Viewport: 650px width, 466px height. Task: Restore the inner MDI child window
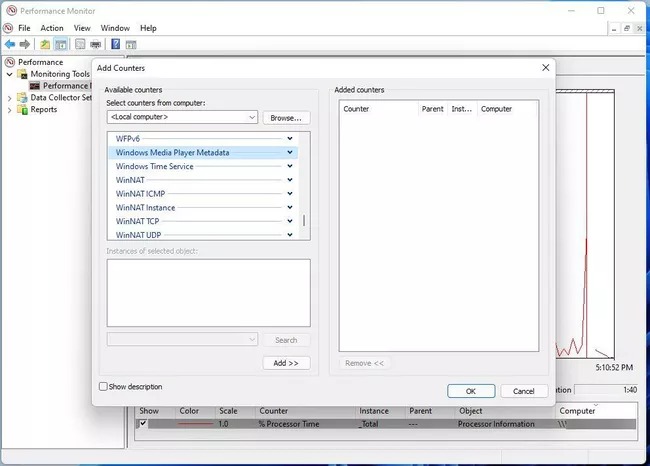pyautogui.click(x=626, y=28)
